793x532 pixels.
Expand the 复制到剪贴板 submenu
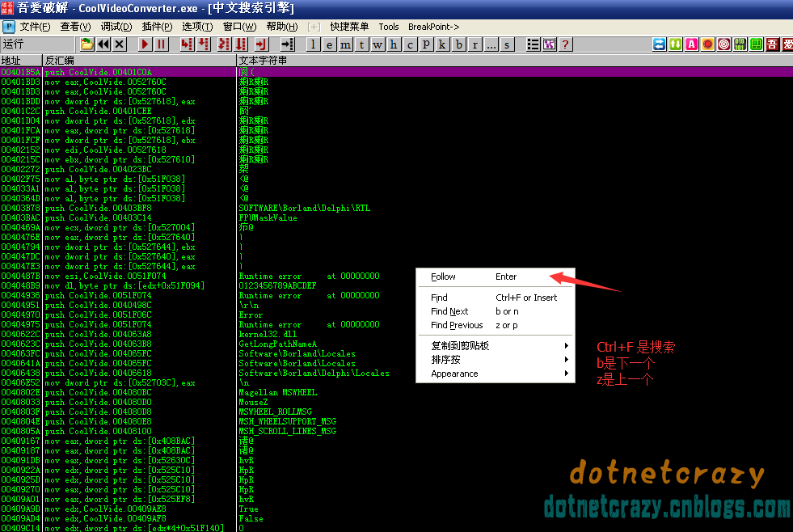pos(495,346)
